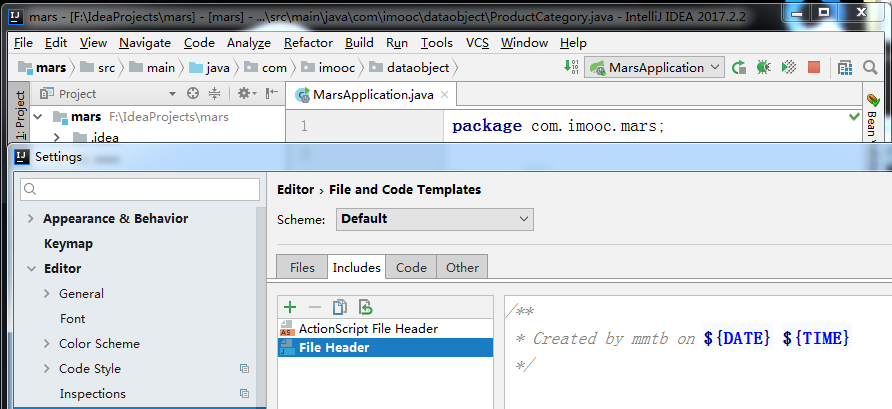892x409 pixels.
Task: Open the Navigate menu
Action: point(145,43)
